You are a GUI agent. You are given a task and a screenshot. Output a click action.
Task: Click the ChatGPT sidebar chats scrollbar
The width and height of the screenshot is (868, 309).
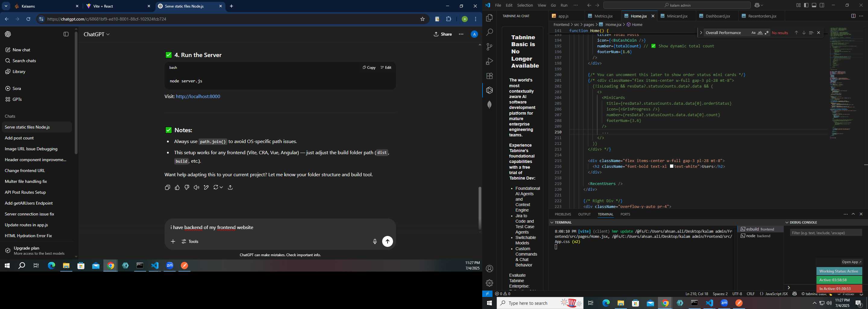76,93
